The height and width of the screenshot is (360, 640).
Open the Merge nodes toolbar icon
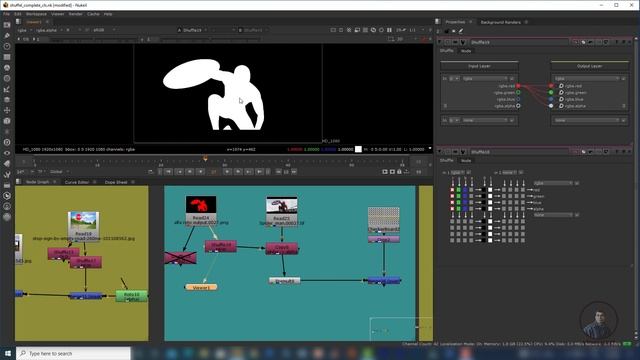click(7, 100)
